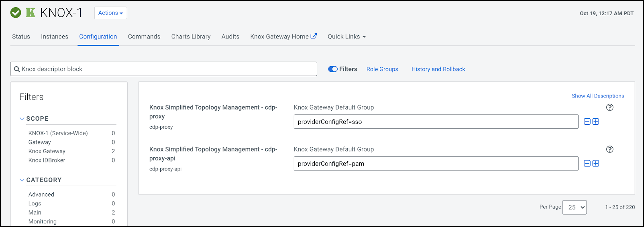The image size is (644, 227).
Task: Click the minus icon beside providerConfigRef=sso
Action: click(x=587, y=122)
